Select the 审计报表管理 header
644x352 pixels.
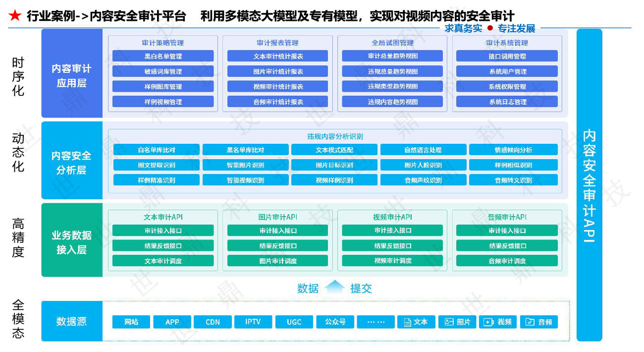(x=277, y=43)
